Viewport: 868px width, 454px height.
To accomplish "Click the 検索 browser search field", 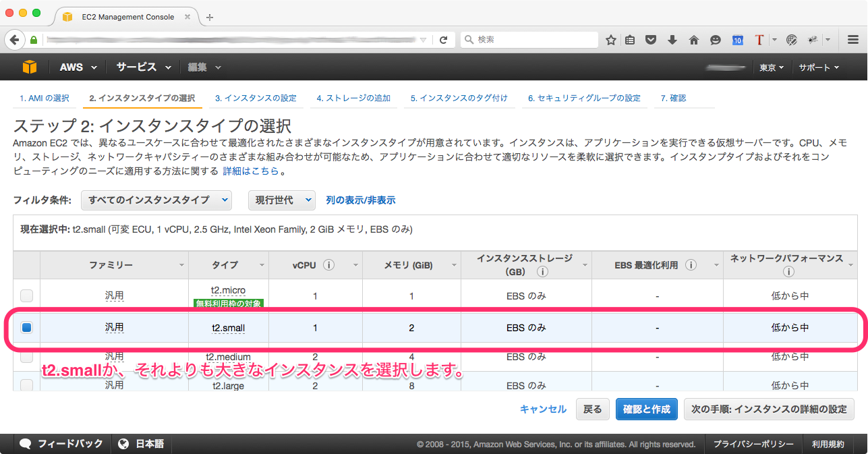I will [x=529, y=40].
